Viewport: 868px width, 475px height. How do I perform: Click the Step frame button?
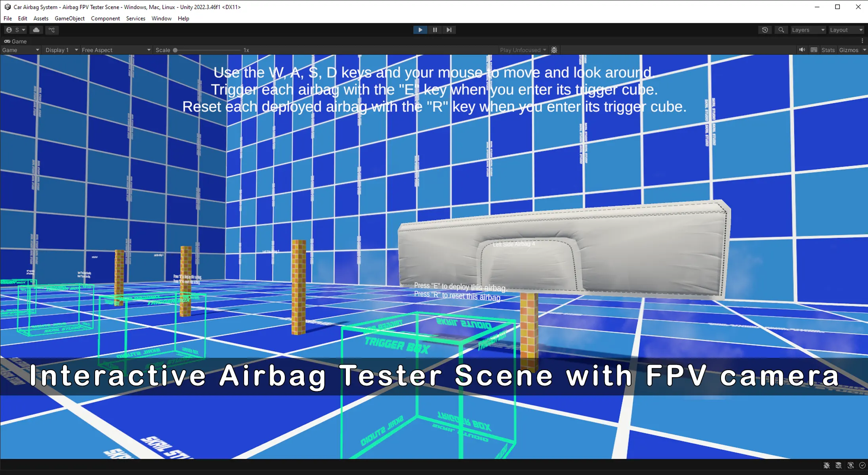click(449, 30)
